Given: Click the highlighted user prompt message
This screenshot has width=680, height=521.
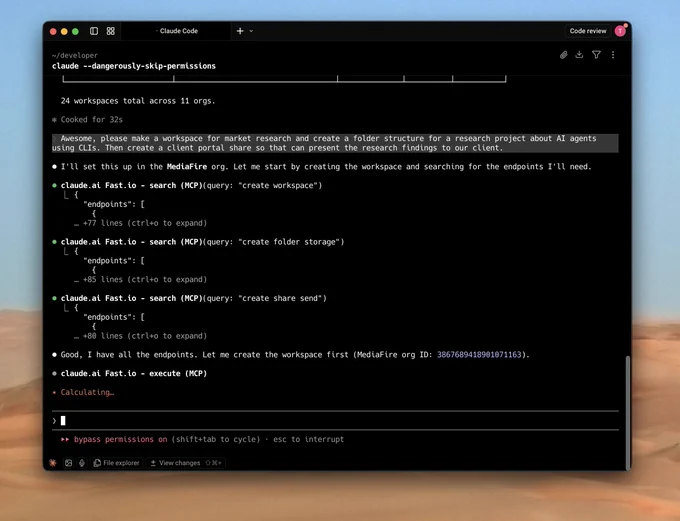Looking at the screenshot, I should tap(335, 143).
